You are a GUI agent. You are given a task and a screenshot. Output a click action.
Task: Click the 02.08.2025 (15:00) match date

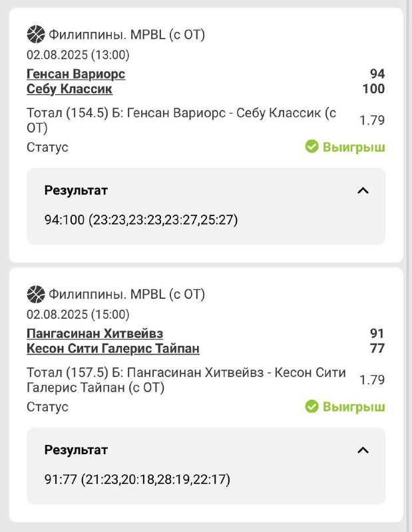[x=78, y=314]
